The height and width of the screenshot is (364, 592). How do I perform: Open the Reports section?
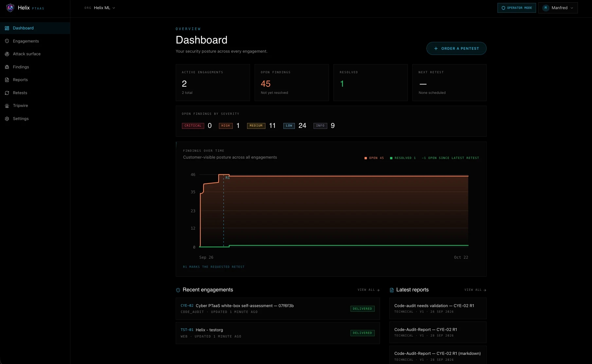pyautogui.click(x=35, y=80)
